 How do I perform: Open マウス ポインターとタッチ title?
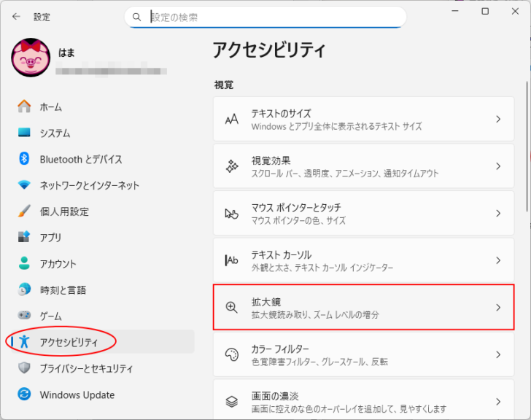pos(296,208)
